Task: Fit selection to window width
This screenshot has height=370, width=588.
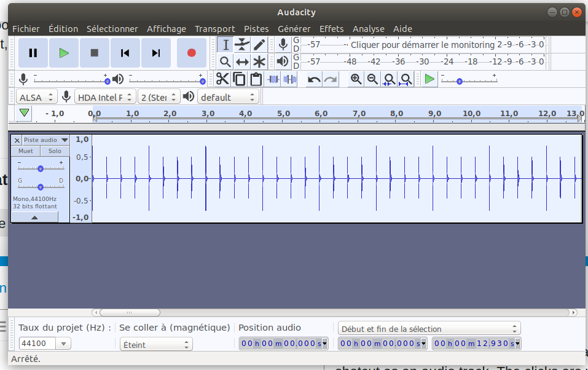Action: [x=389, y=79]
